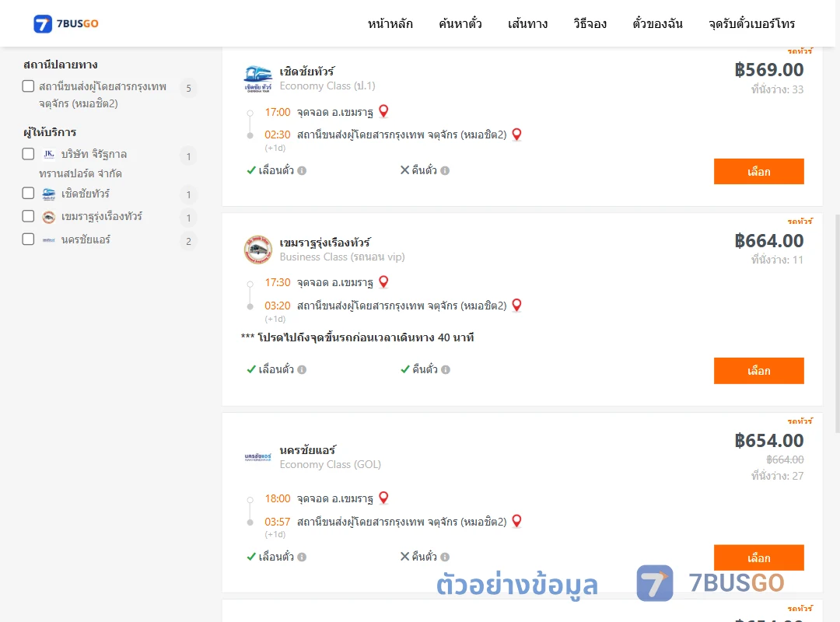Show reschedule info icon on เขมราฐรุ่งเรืองทัวร์ card
This screenshot has width=840, height=622.
click(x=302, y=369)
